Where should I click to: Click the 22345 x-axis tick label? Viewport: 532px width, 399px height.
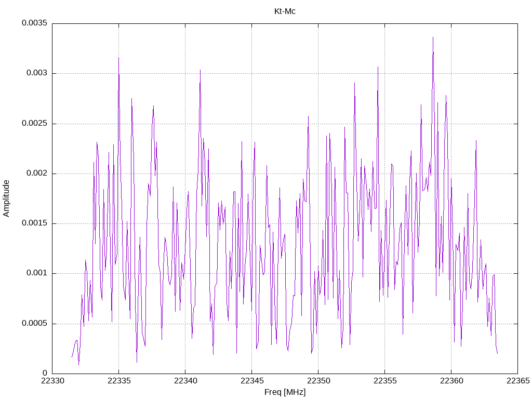pyautogui.click(x=252, y=381)
